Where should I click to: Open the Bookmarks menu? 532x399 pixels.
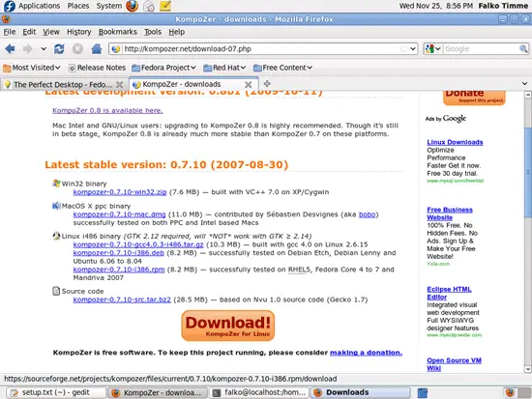pos(118,32)
